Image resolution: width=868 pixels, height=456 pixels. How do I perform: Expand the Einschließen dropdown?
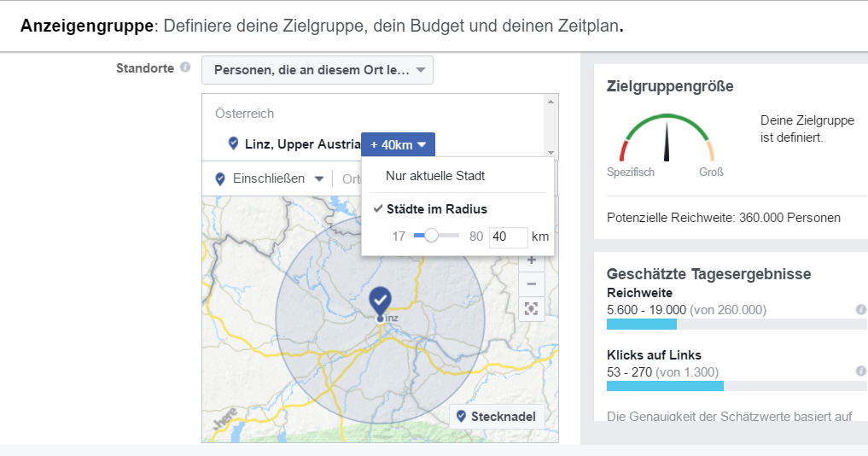tap(270, 178)
